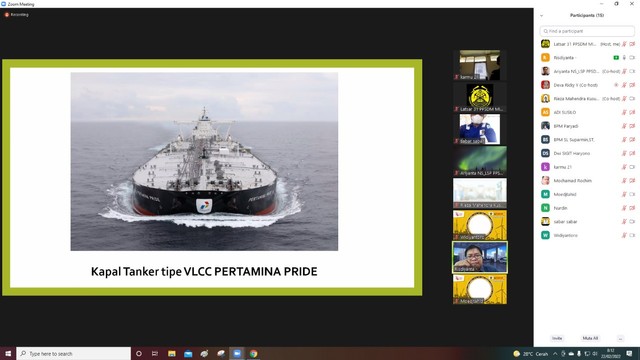This screenshot has width=640, height=360.
Task: Click the shared slide showing the Pertamina Pride tanker
Action: click(212, 178)
